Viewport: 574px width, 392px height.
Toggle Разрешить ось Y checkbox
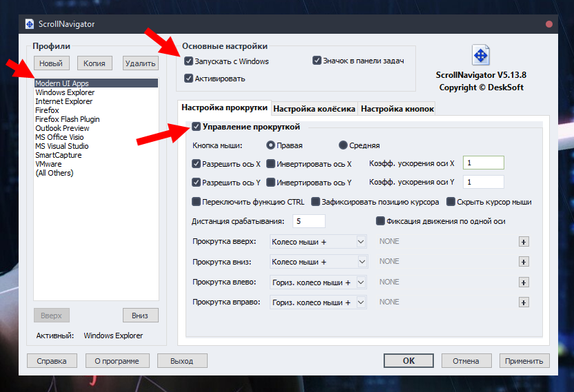(x=196, y=183)
